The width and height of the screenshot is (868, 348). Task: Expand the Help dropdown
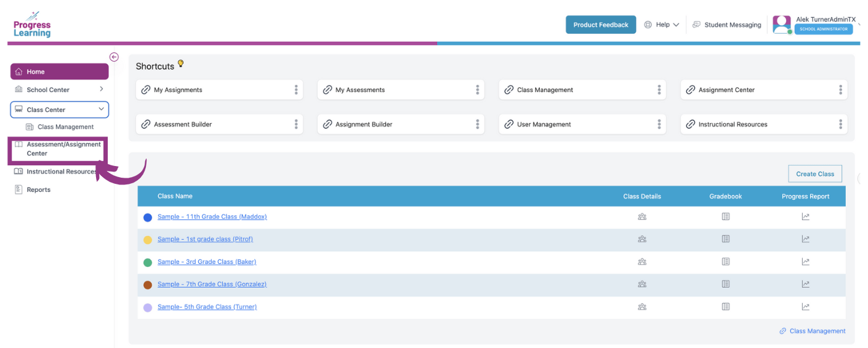point(662,25)
